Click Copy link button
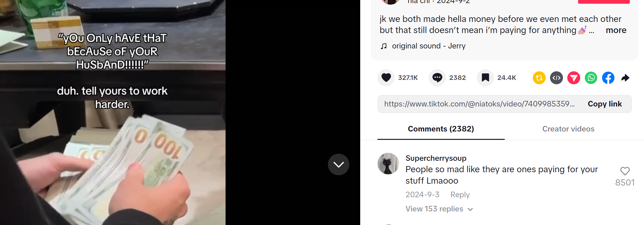Viewport: 644px width, 225px height. click(x=605, y=104)
